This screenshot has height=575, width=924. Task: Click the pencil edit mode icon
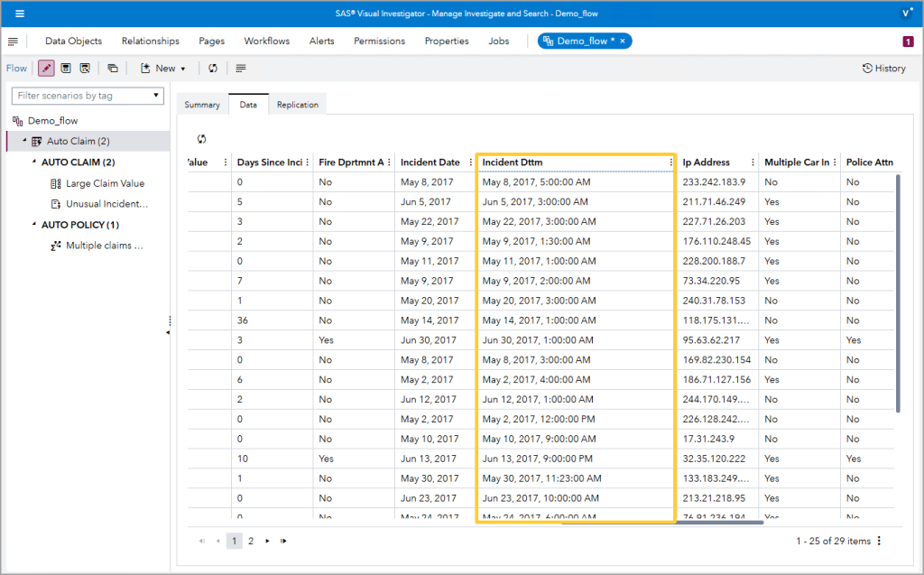coord(46,69)
